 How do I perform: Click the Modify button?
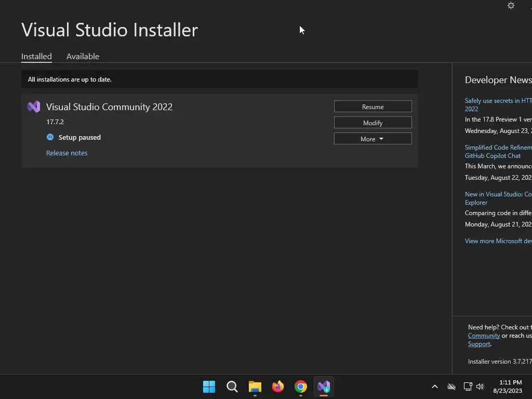pyautogui.click(x=373, y=123)
